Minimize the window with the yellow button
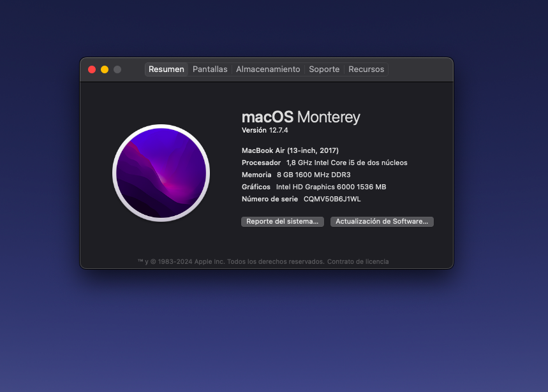 (x=105, y=69)
